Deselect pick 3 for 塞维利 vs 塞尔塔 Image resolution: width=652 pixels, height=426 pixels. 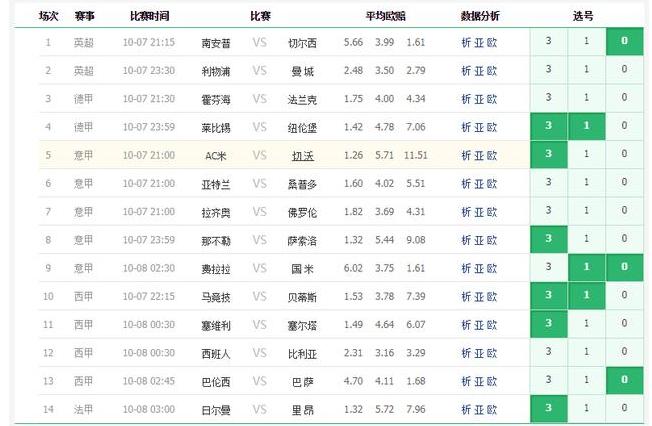click(x=548, y=324)
